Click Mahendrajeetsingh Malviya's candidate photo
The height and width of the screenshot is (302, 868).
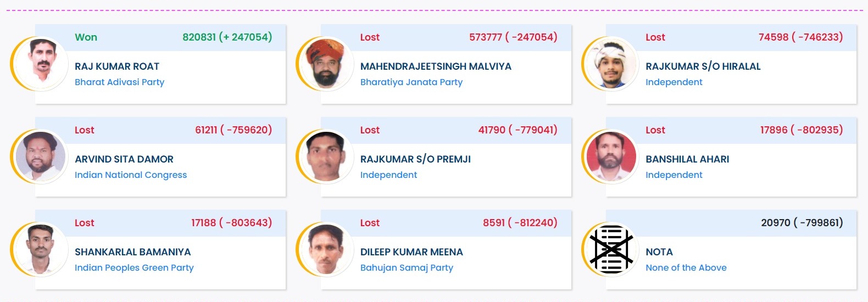click(326, 63)
